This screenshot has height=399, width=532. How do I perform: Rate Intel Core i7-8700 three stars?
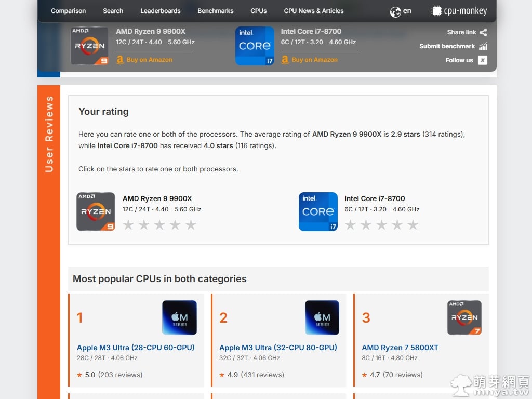pyautogui.click(x=381, y=225)
